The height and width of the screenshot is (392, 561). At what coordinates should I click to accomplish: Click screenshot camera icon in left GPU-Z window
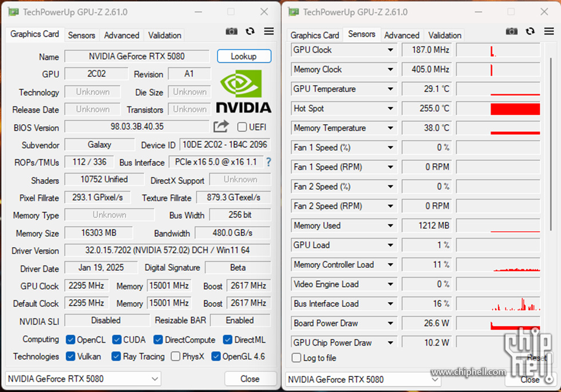tap(231, 31)
